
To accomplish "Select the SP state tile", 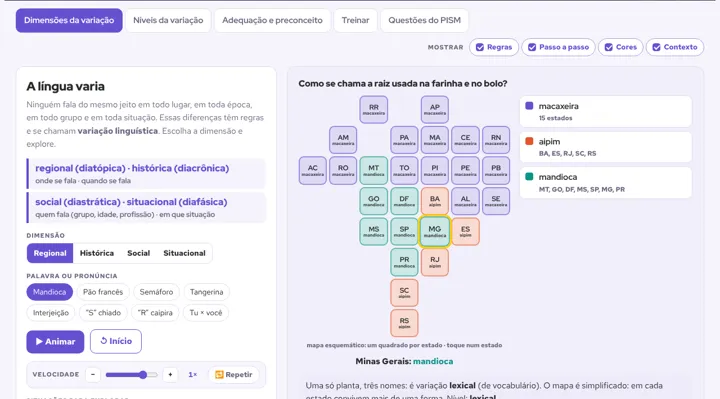I will click(x=404, y=231).
